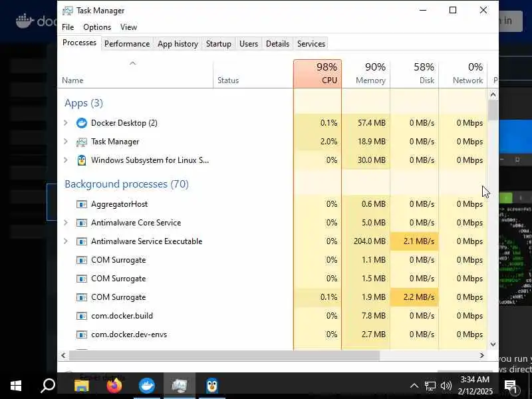Click the vertical scrollbar up arrow
532x399 pixels.
coord(493,94)
